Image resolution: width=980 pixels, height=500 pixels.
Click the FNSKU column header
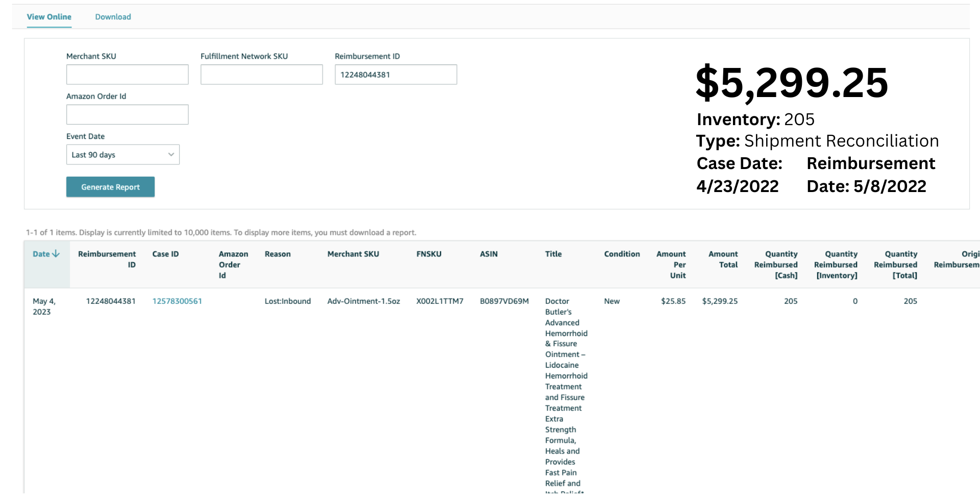click(429, 254)
